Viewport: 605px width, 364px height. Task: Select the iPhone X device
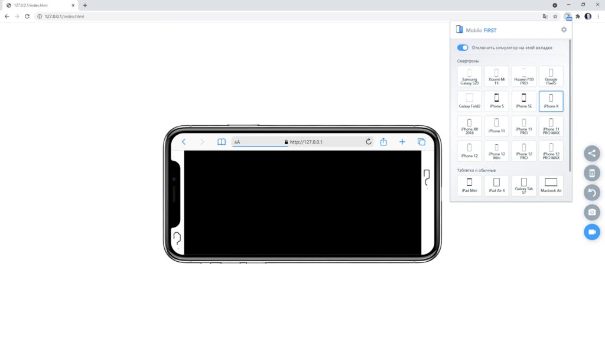pos(551,101)
